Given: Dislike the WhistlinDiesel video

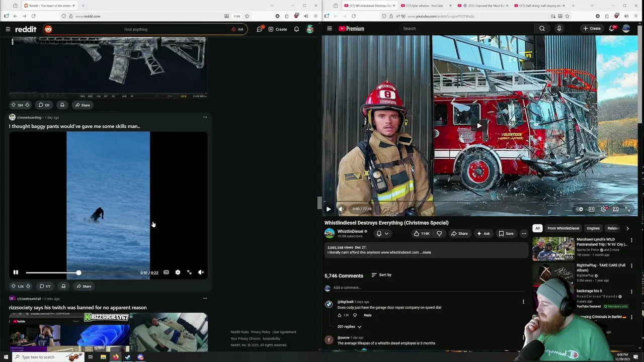Looking at the screenshot, I should (x=439, y=233).
